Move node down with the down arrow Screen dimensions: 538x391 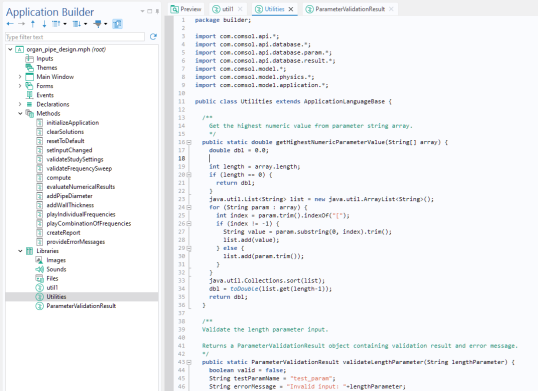click(x=44, y=24)
